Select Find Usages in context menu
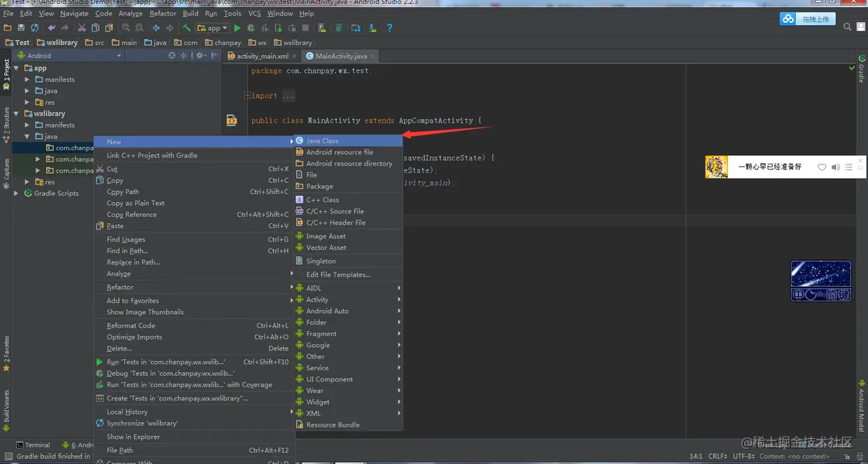The image size is (868, 464). pyautogui.click(x=193, y=239)
